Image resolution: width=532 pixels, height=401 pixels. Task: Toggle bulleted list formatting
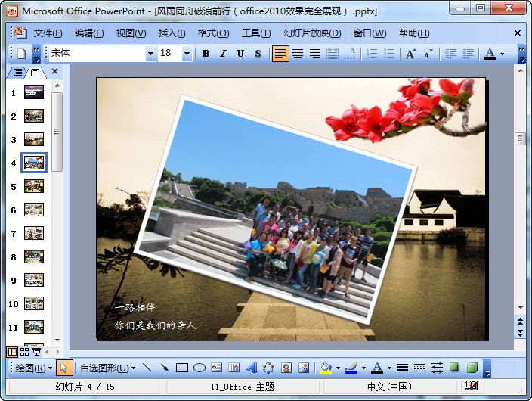389,54
